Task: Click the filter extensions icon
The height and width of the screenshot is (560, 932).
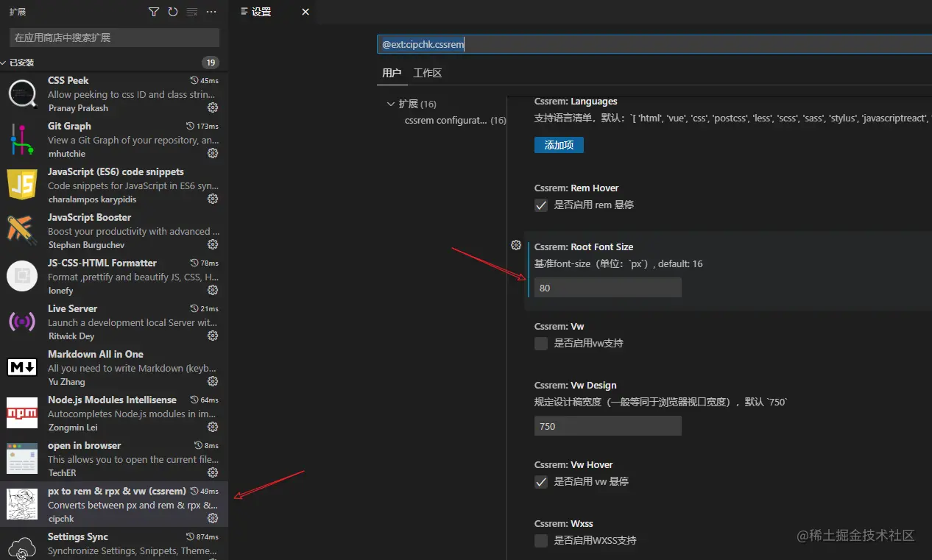Action: click(x=153, y=12)
